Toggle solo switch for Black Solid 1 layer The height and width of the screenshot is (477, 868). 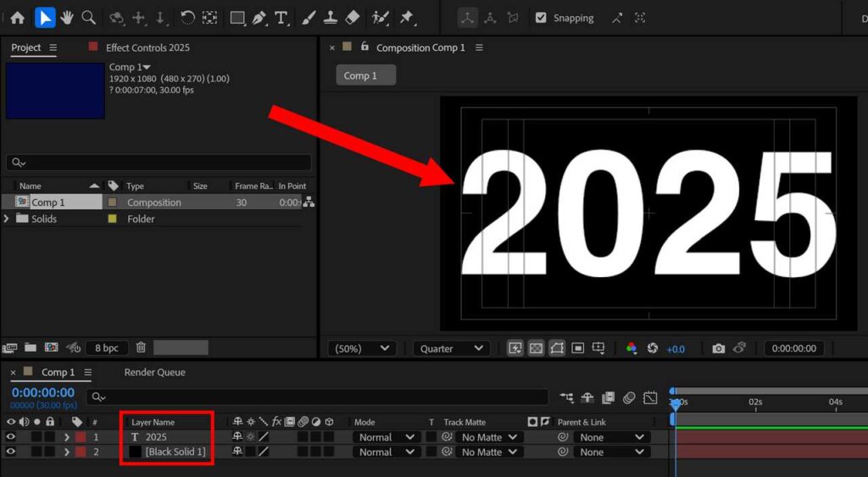coord(36,452)
